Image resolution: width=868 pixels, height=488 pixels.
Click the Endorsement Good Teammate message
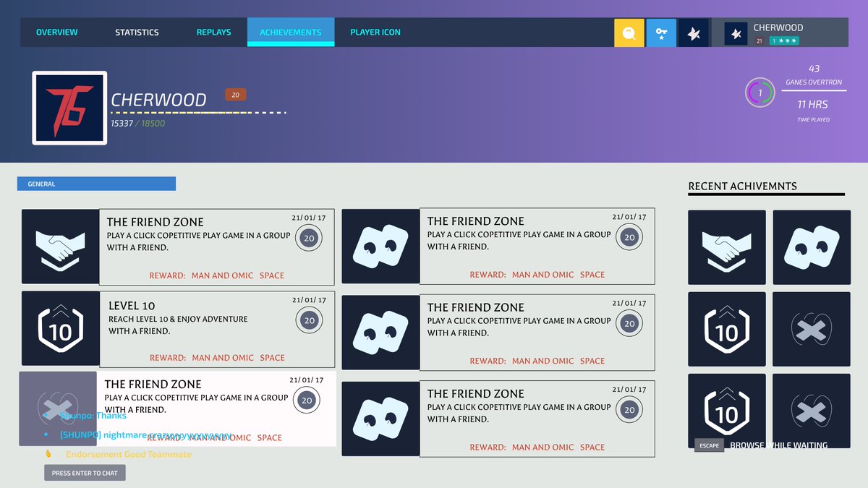point(129,454)
